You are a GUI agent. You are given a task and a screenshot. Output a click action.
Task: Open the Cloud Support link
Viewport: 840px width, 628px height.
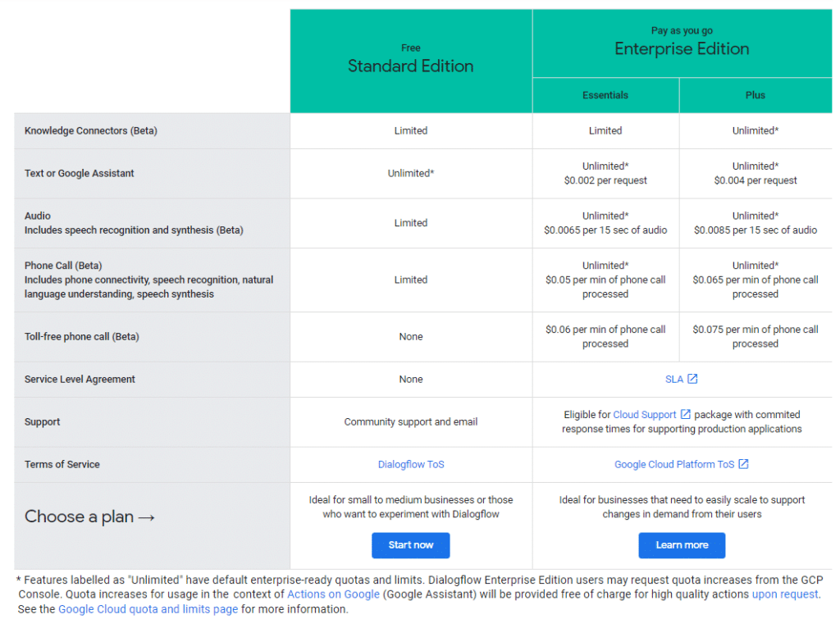[x=645, y=415]
